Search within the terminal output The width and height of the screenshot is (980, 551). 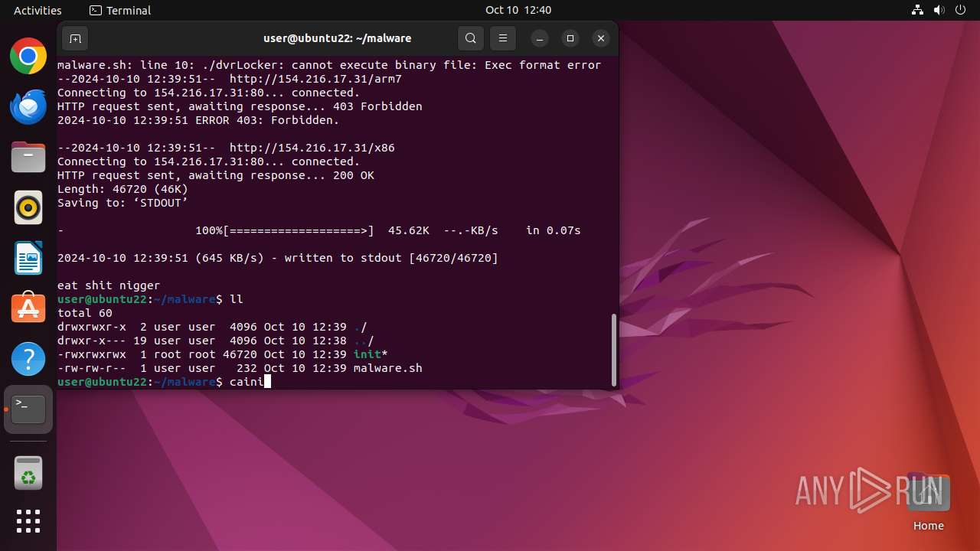[471, 38]
